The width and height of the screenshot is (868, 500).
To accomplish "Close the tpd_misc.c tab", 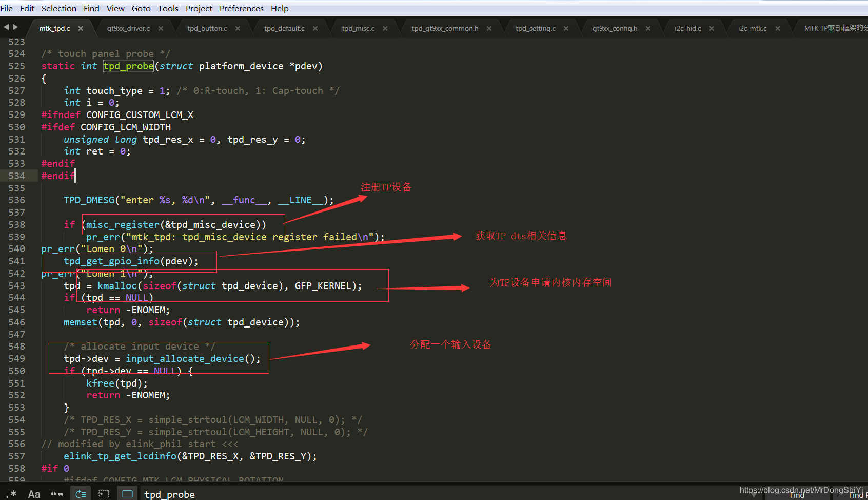I will 385,28.
